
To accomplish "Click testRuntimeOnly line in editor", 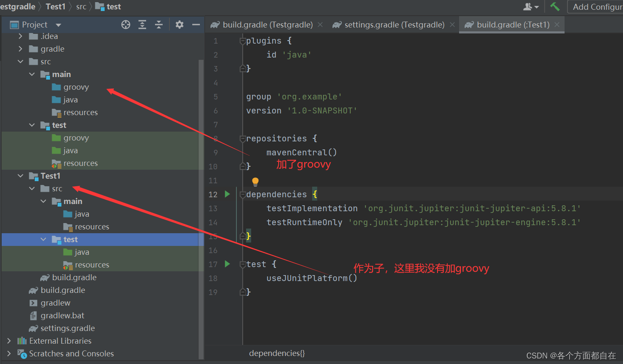I will [x=424, y=222].
